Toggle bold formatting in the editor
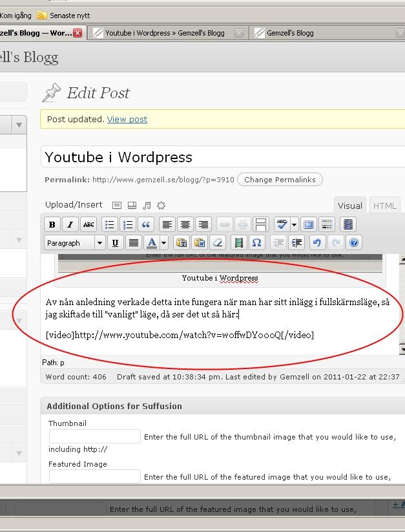This screenshot has height=532, width=405. pyautogui.click(x=52, y=224)
